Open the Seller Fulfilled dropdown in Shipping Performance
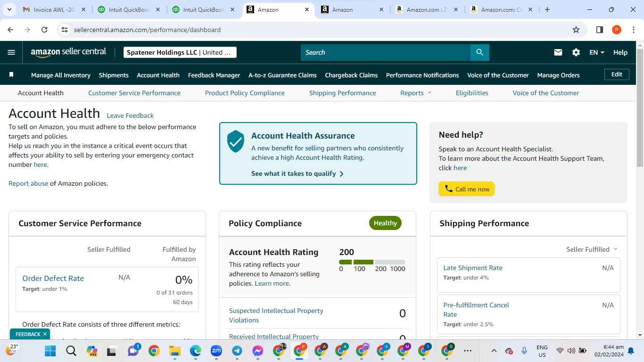 point(592,249)
